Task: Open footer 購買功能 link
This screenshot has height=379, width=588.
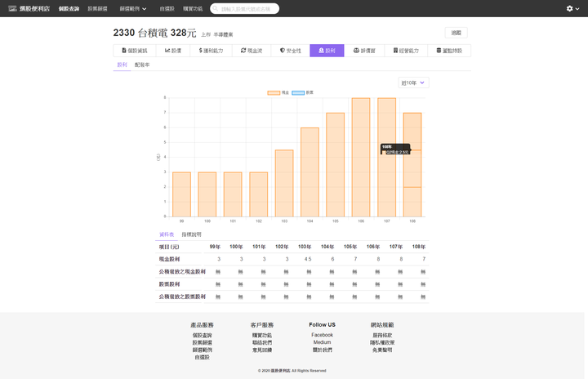Action: [x=262, y=335]
